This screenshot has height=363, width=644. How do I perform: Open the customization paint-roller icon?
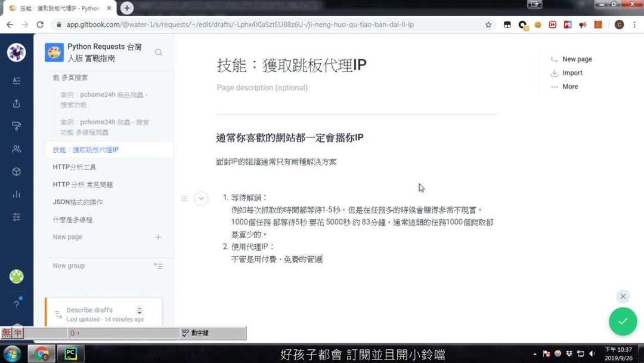tap(16, 126)
